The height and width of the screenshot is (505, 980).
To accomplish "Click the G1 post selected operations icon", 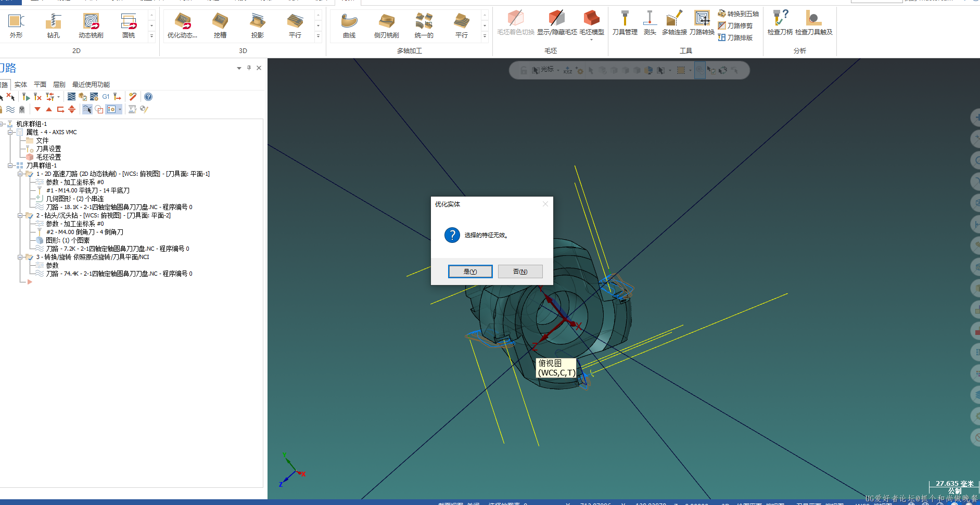I will pos(106,97).
